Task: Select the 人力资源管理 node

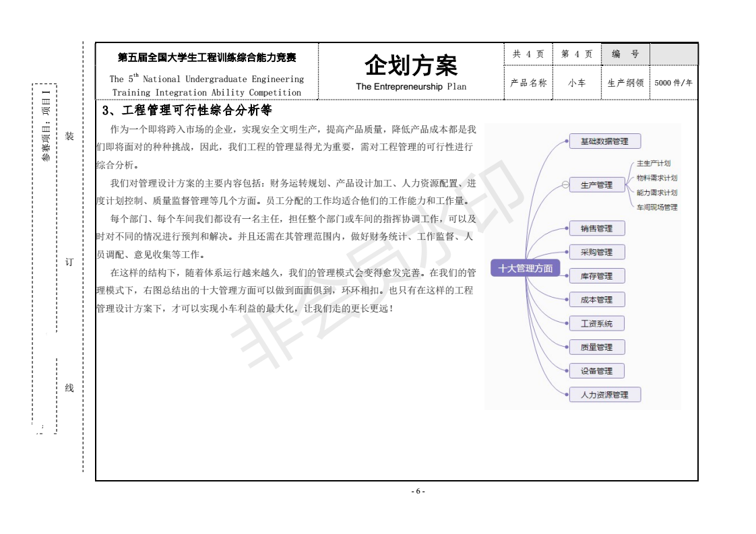Action: 604,394
